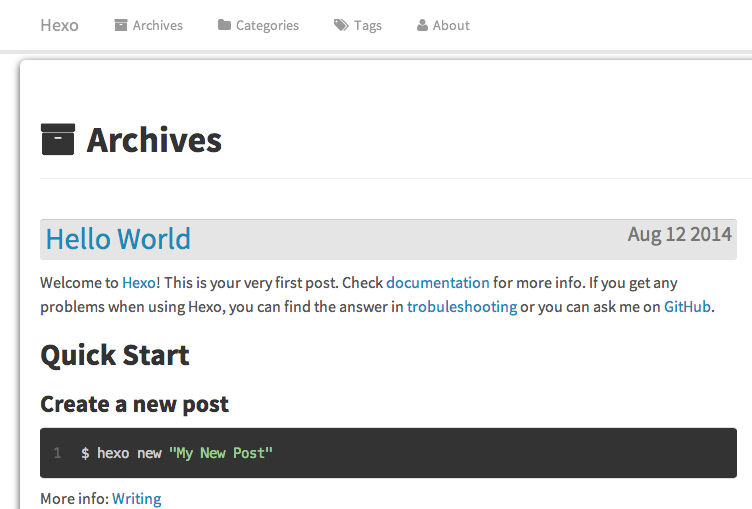Open the trobuleshooting link
Image resolution: width=752 pixels, height=509 pixels.
[x=462, y=307]
